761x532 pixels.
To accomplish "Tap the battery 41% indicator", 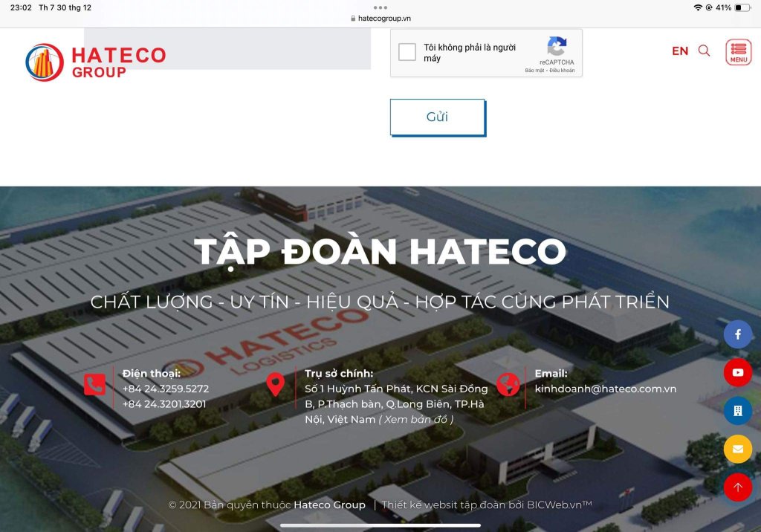I will pos(734,7).
